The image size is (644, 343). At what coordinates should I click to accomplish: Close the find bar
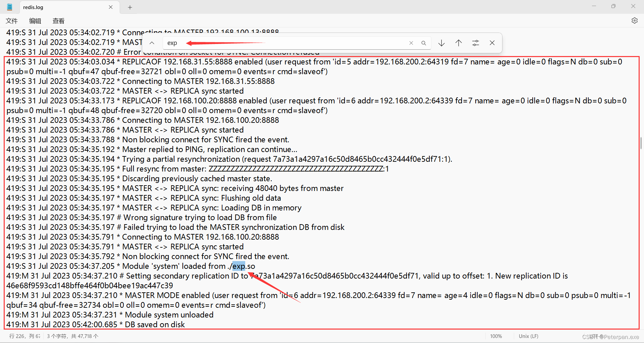(x=492, y=43)
